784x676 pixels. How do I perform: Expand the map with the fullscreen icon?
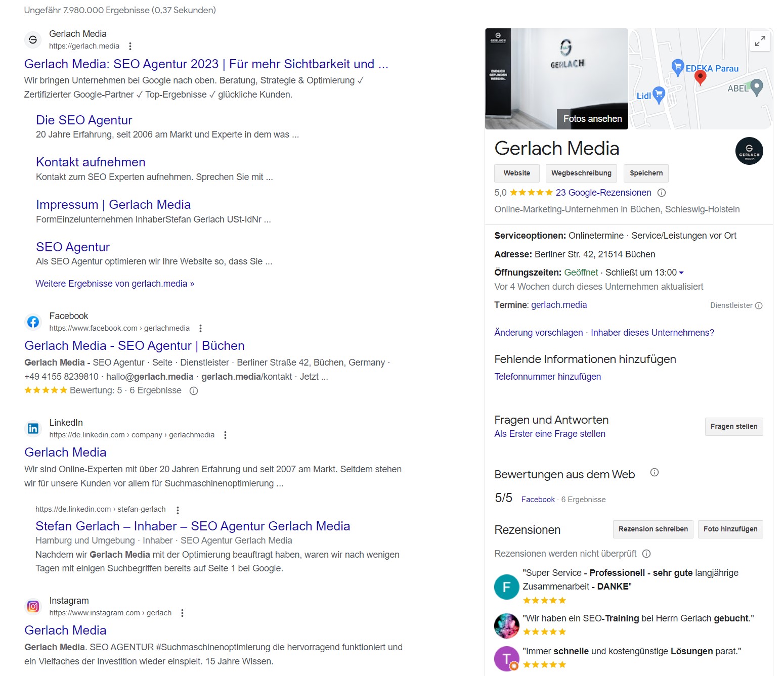(x=760, y=41)
